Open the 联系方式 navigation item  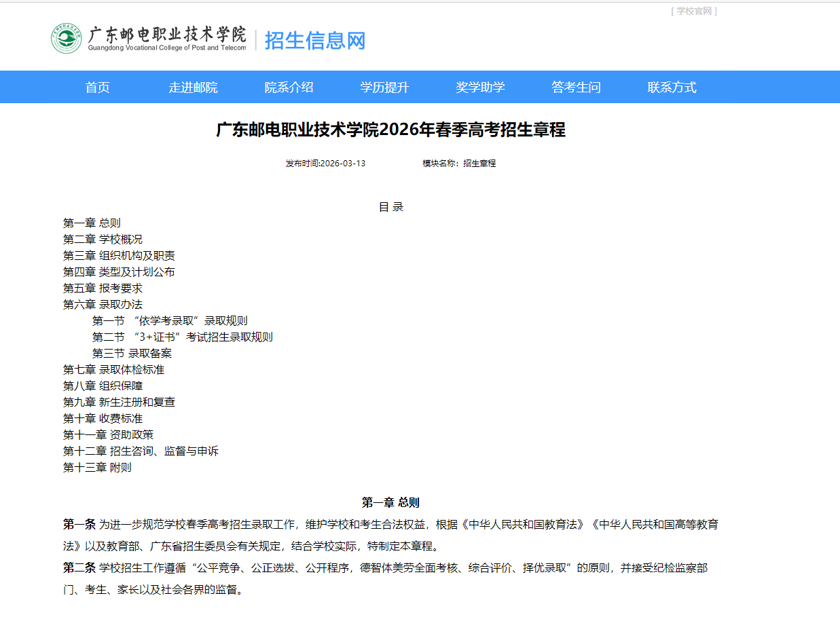[x=672, y=87]
